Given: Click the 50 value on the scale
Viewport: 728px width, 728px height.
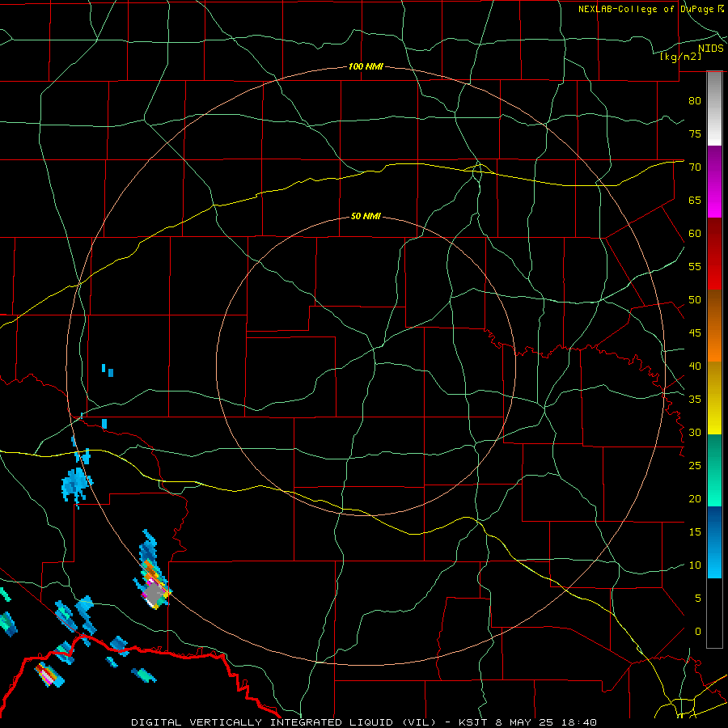Looking at the screenshot, I should point(695,299).
